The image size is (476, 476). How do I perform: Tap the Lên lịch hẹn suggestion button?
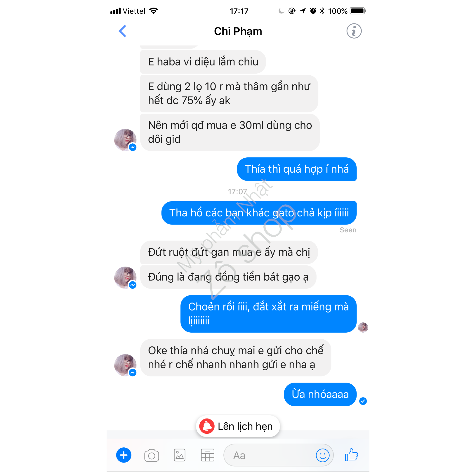point(238,426)
